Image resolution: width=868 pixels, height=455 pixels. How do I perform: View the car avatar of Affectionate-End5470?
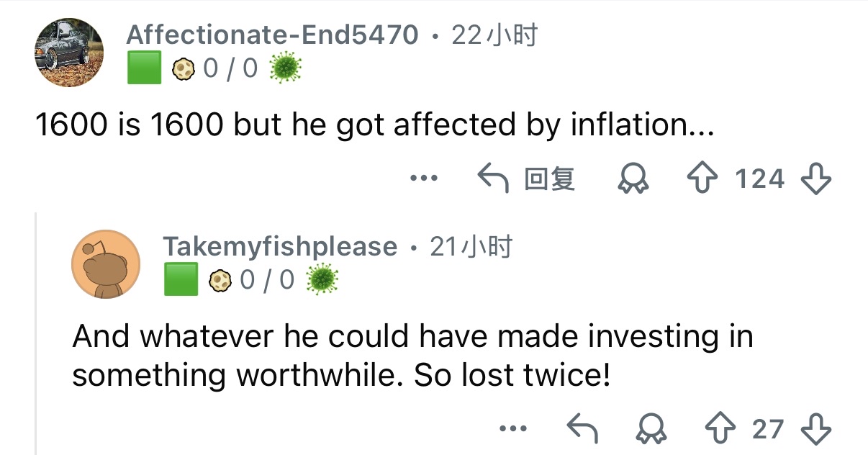pyautogui.click(x=69, y=52)
